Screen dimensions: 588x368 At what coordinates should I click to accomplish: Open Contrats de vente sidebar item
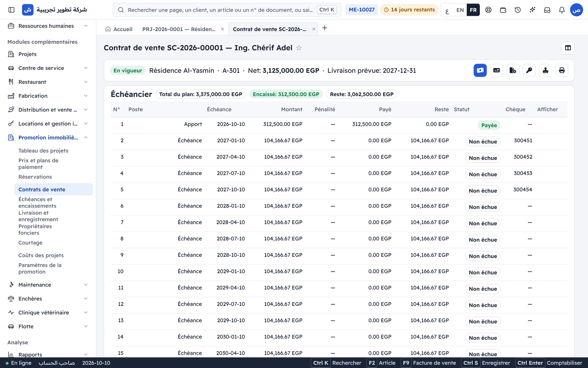(x=53, y=189)
